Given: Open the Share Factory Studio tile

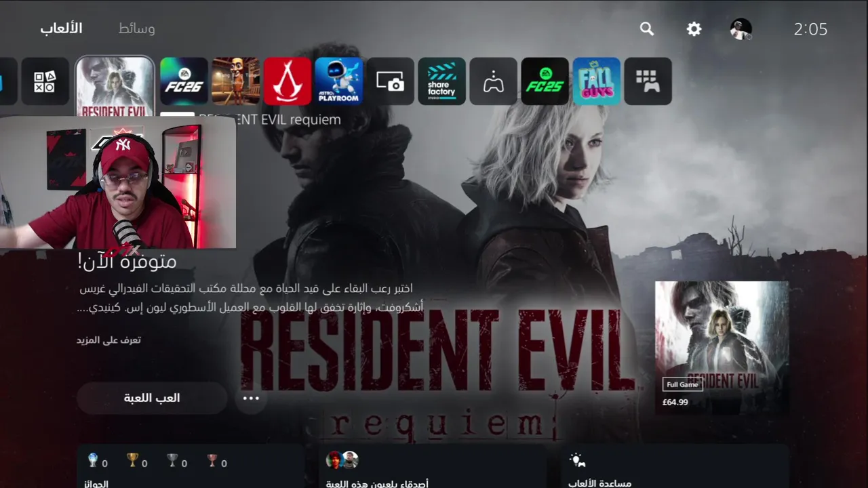Looking at the screenshot, I should coord(442,81).
